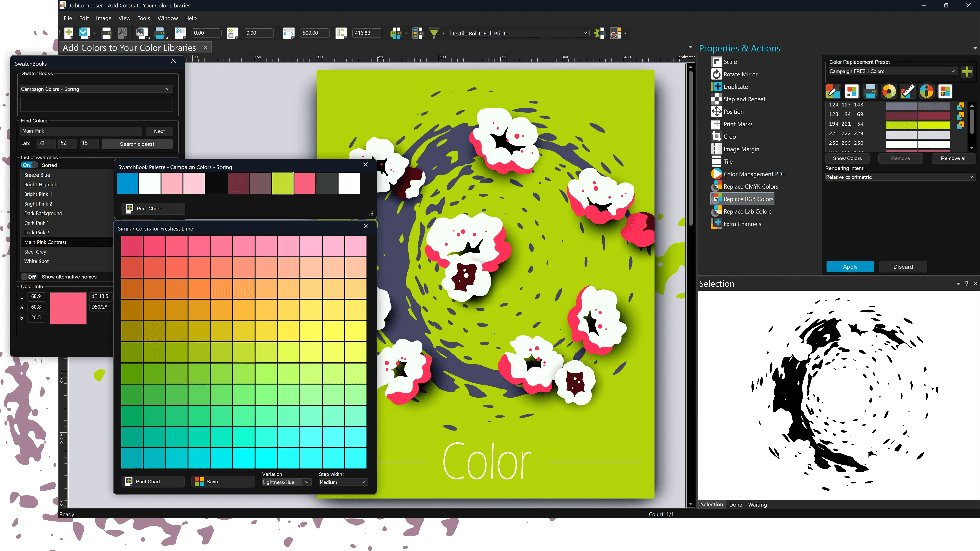Select the blue swatch in the SwatchBook Palette

128,184
